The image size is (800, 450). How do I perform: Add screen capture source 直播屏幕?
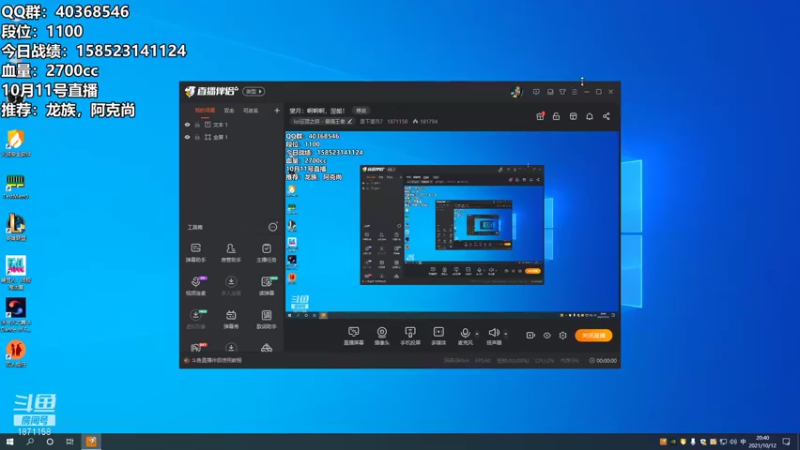pyautogui.click(x=354, y=336)
